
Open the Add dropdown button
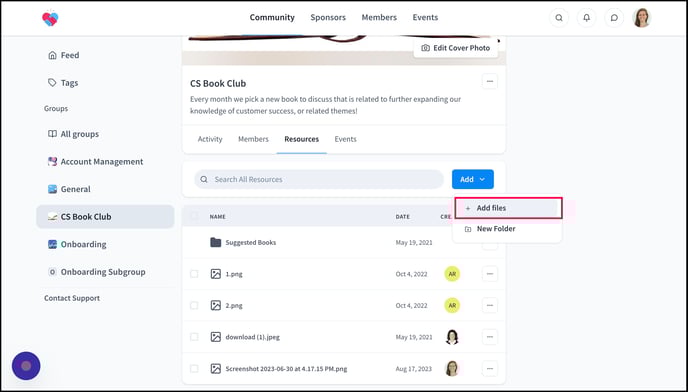pos(473,179)
